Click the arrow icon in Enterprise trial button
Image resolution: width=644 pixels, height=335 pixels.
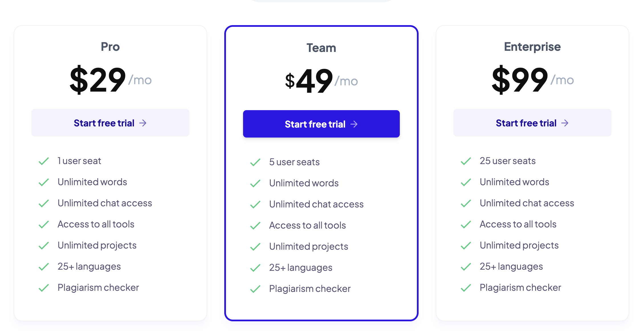[565, 123]
